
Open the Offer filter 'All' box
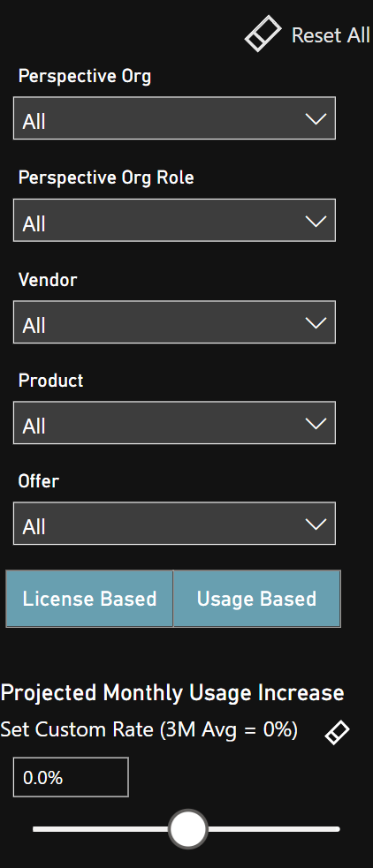[x=175, y=524]
